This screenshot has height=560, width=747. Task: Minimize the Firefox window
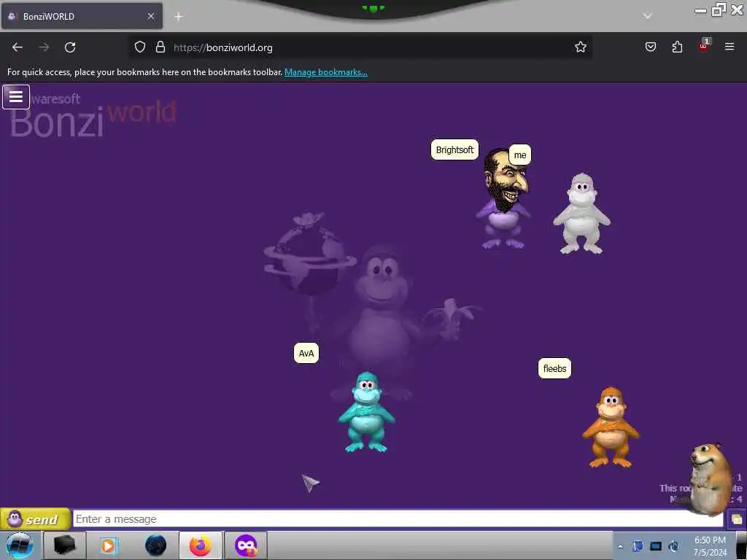click(700, 10)
